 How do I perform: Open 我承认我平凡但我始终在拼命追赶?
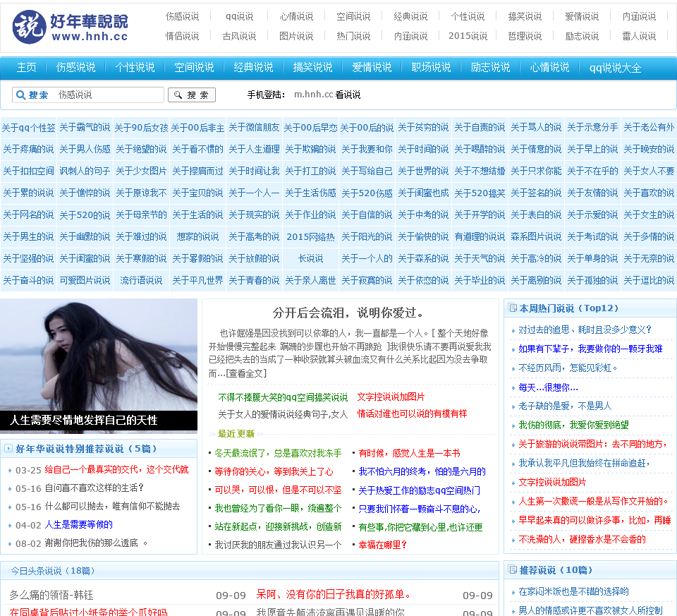pos(584,463)
